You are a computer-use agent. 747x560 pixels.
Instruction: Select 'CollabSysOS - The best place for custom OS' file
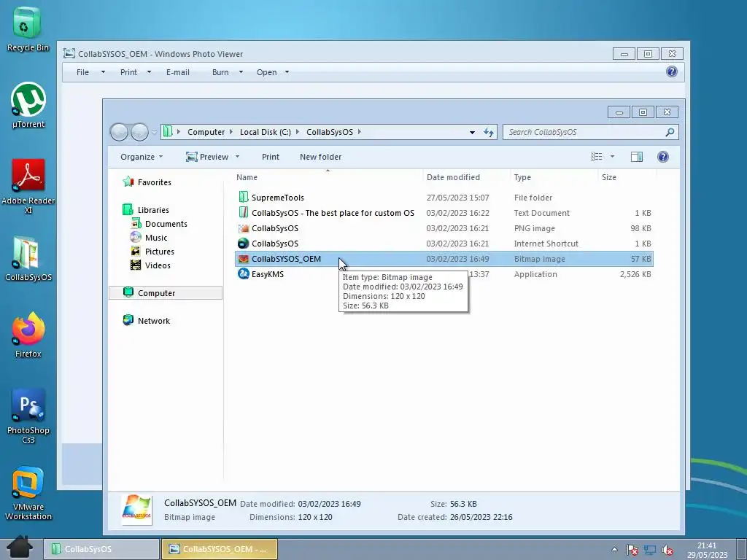tap(444, 213)
